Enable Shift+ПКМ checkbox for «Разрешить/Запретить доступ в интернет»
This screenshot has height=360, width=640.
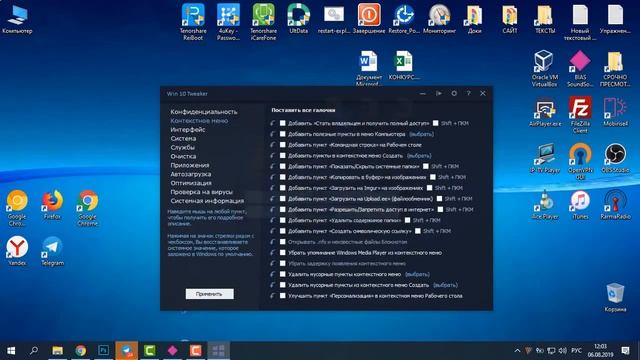[440, 209]
